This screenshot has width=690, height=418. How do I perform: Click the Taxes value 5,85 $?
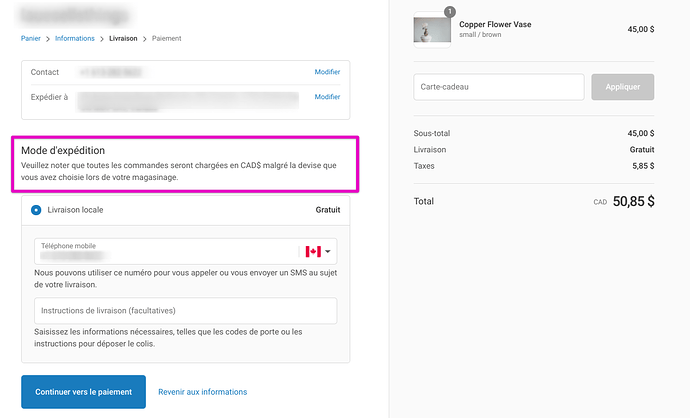pos(643,166)
